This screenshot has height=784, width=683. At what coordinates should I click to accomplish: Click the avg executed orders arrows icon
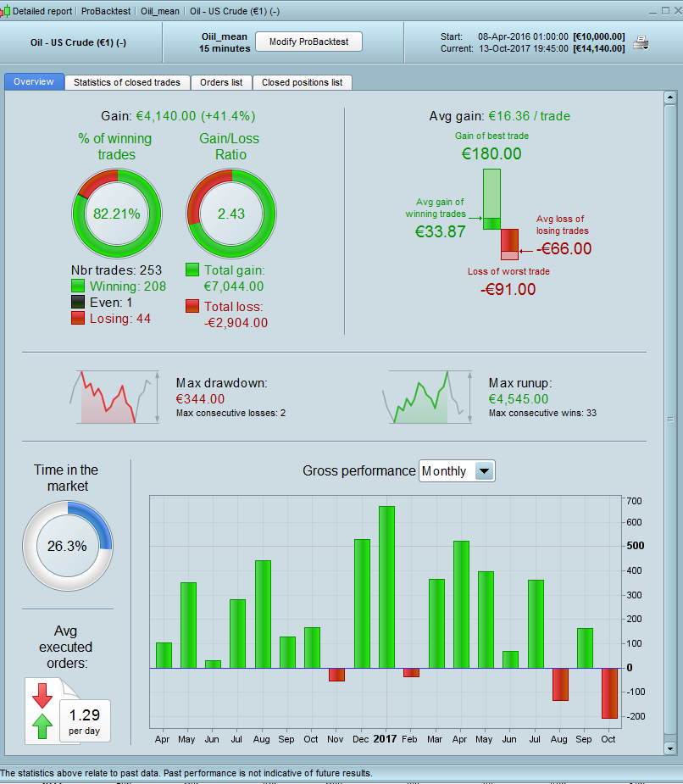(x=42, y=711)
